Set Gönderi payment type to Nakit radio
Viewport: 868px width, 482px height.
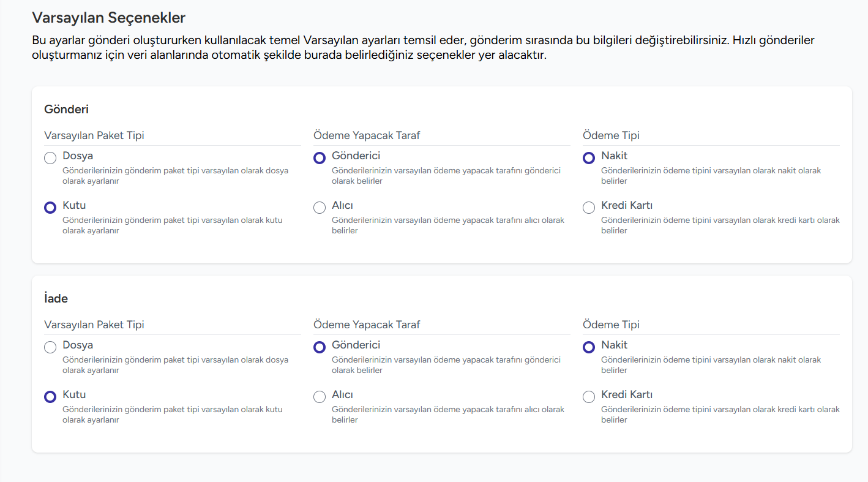[x=588, y=159]
